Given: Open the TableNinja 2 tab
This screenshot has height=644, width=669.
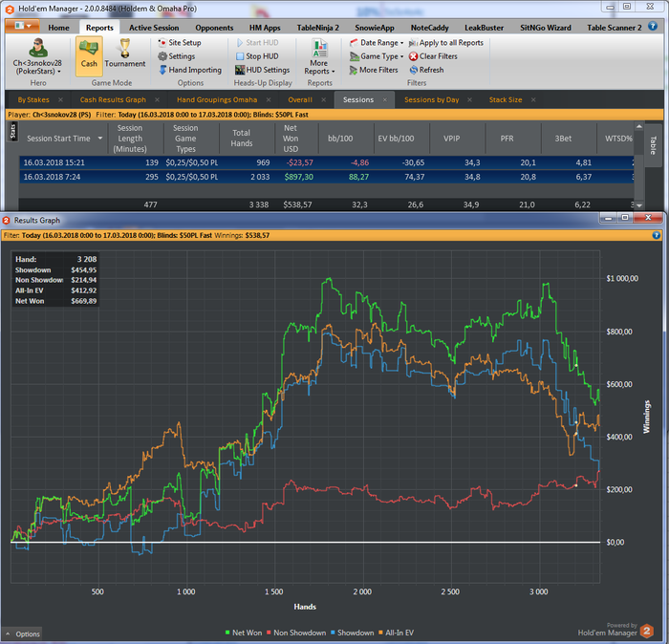Looking at the screenshot, I should tap(318, 28).
